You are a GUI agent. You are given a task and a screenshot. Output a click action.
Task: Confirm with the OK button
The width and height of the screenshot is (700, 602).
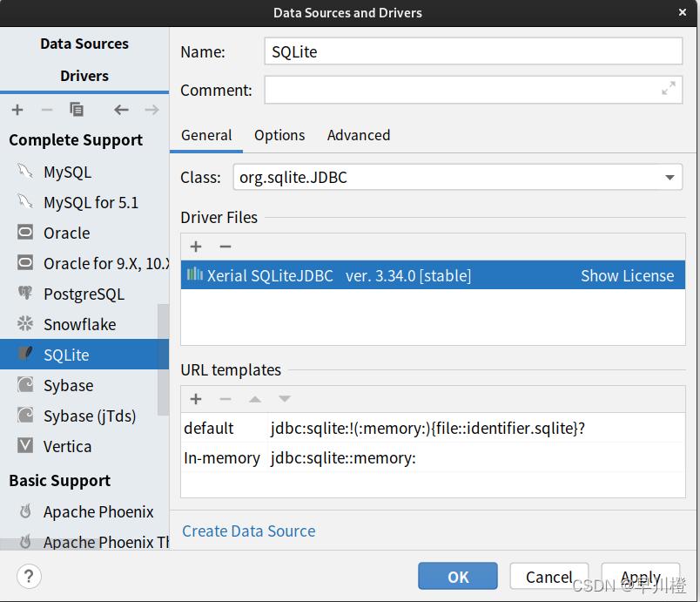pos(458,576)
